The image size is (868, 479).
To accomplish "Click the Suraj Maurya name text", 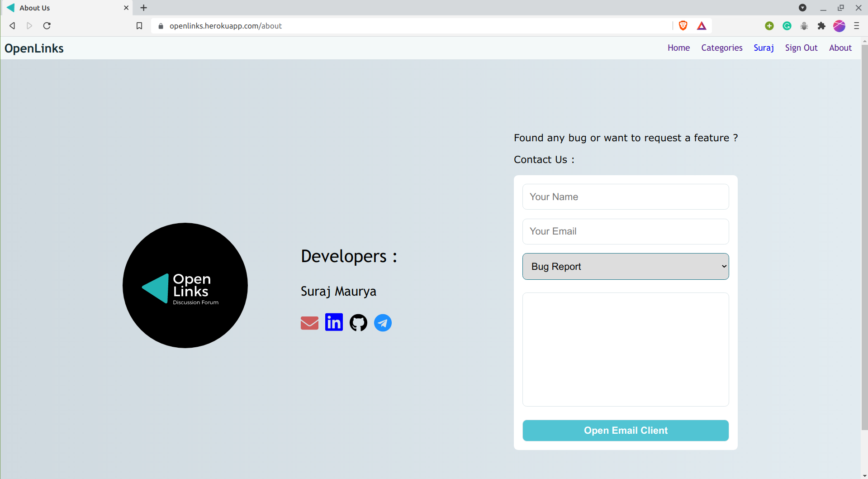I will 338,291.
